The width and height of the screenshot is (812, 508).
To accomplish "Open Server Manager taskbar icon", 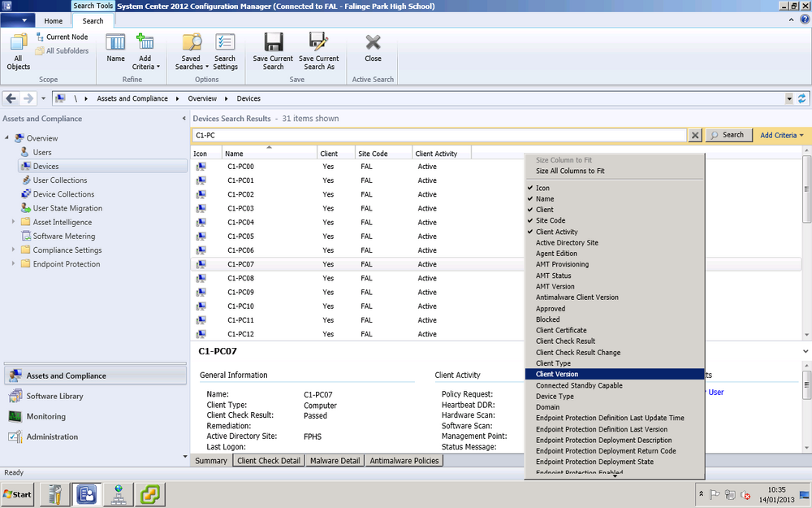I will 54,494.
